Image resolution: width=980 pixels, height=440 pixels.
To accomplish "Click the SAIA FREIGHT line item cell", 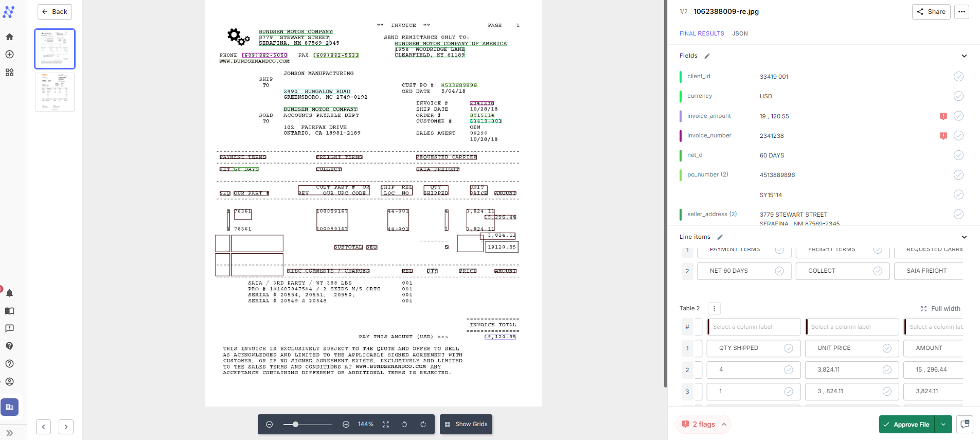I will pos(929,271).
